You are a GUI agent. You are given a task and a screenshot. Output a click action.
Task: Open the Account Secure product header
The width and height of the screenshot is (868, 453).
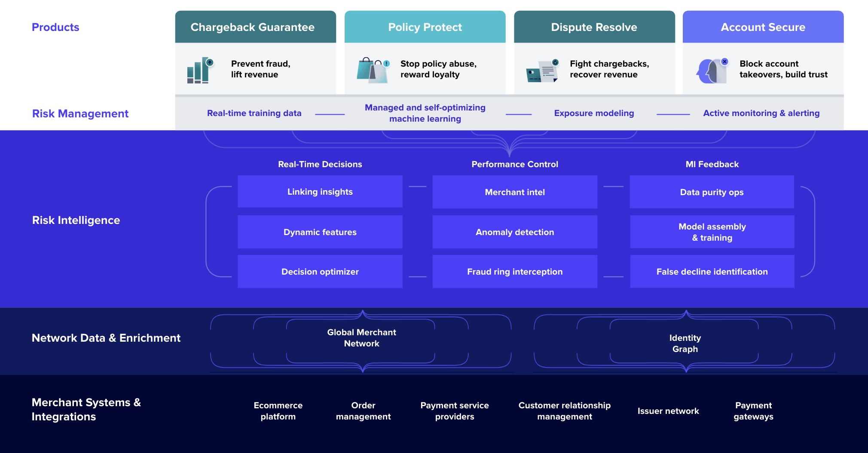[x=763, y=27]
